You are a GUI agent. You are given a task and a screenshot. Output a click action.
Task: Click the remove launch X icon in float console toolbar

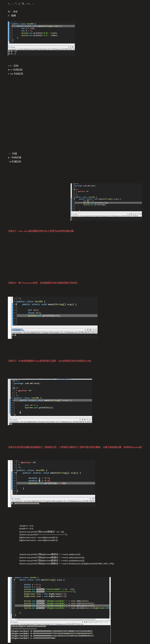point(88,330)
